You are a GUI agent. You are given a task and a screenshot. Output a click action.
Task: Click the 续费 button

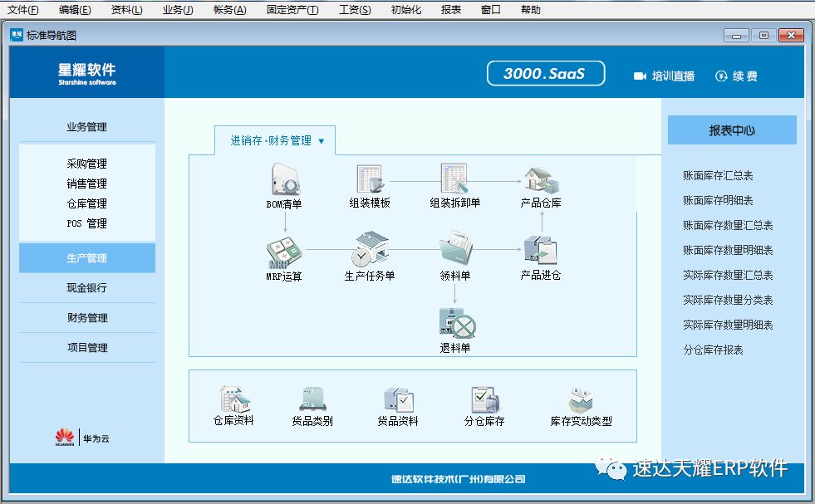click(736, 76)
